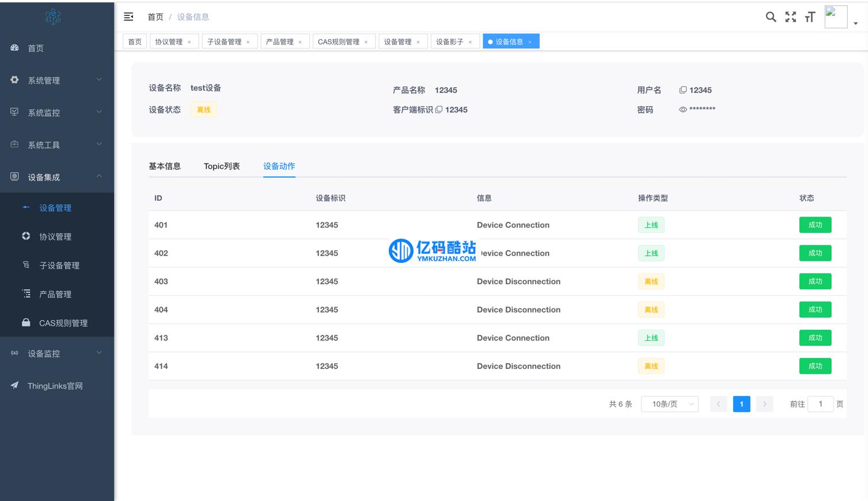Image resolution: width=868 pixels, height=501 pixels.
Task: Open the 首页 tag in tab bar
Action: 135,42
